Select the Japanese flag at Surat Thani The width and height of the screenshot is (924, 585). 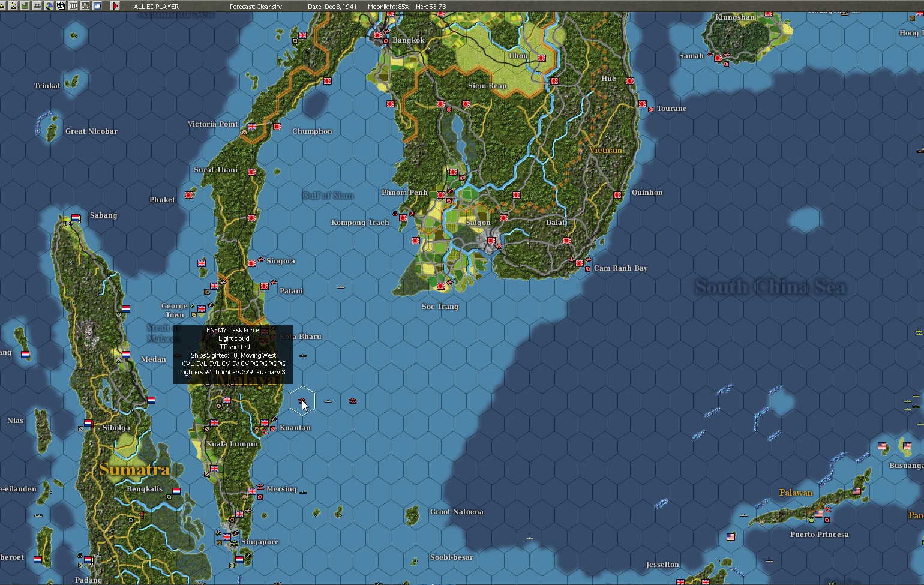(x=252, y=172)
